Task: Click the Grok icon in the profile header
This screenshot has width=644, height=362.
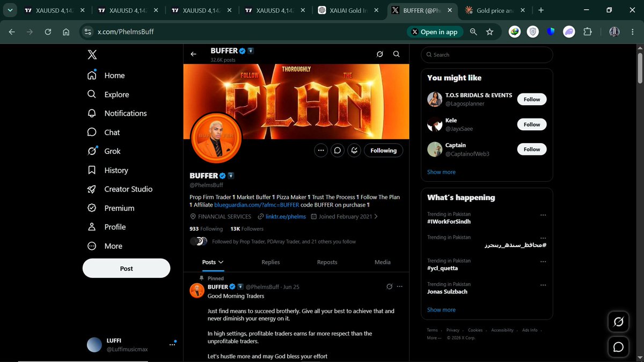Action: click(x=379, y=54)
